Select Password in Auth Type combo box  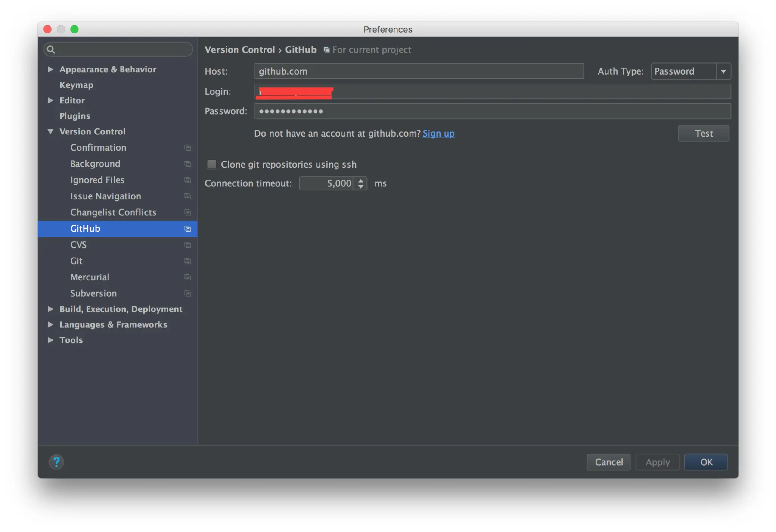(x=684, y=71)
